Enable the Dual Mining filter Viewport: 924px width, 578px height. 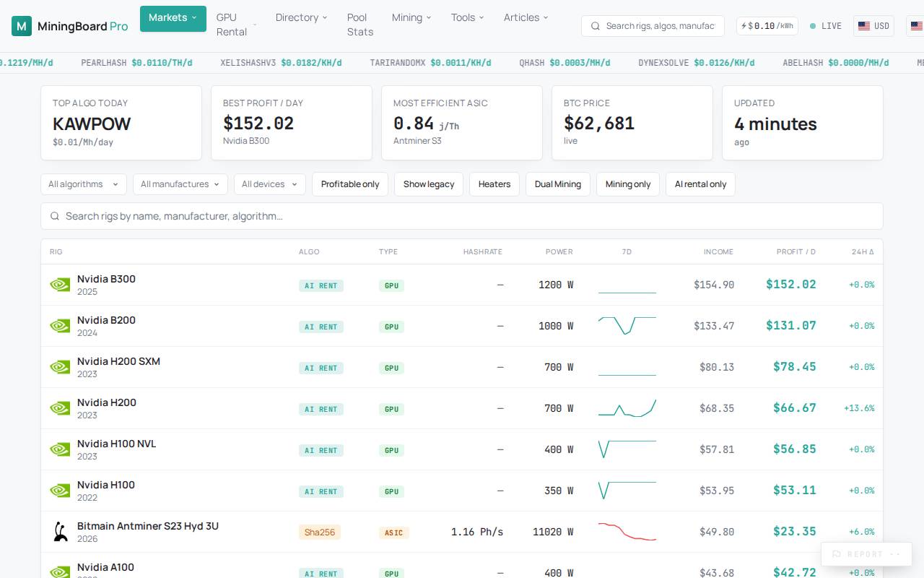pyautogui.click(x=558, y=184)
